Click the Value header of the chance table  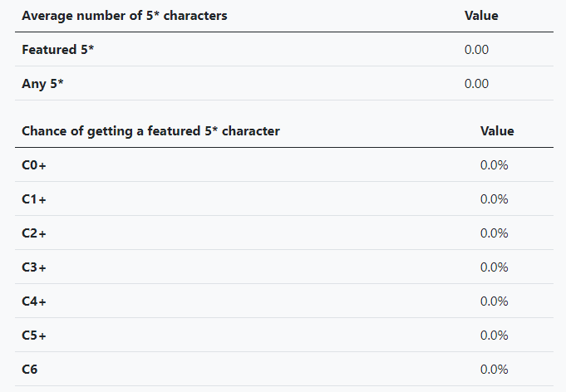[x=497, y=131]
